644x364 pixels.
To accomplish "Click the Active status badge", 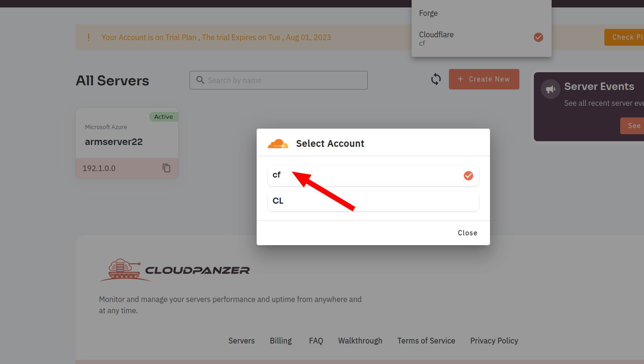I will [164, 117].
